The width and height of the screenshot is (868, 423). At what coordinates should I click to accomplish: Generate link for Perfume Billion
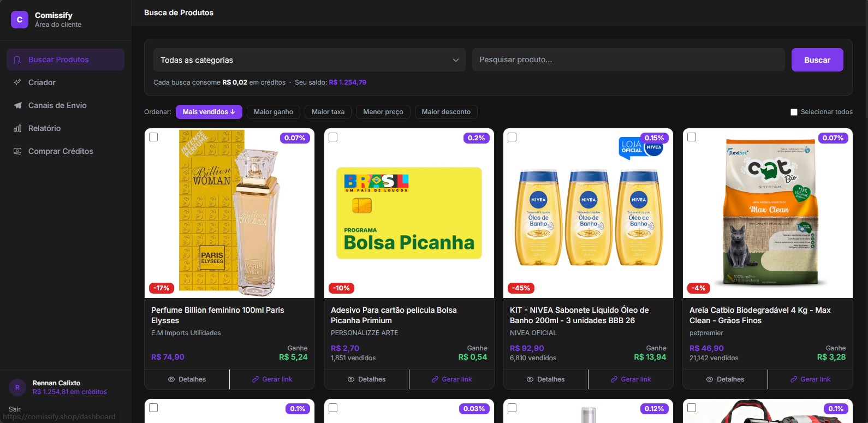[272, 379]
